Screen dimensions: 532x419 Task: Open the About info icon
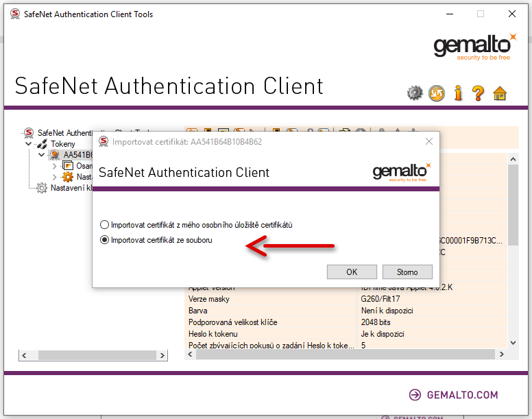click(x=458, y=93)
